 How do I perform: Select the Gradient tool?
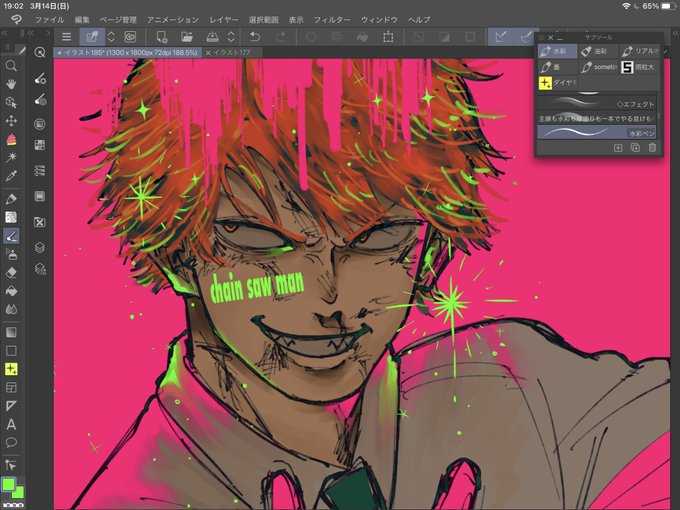coord(11,332)
